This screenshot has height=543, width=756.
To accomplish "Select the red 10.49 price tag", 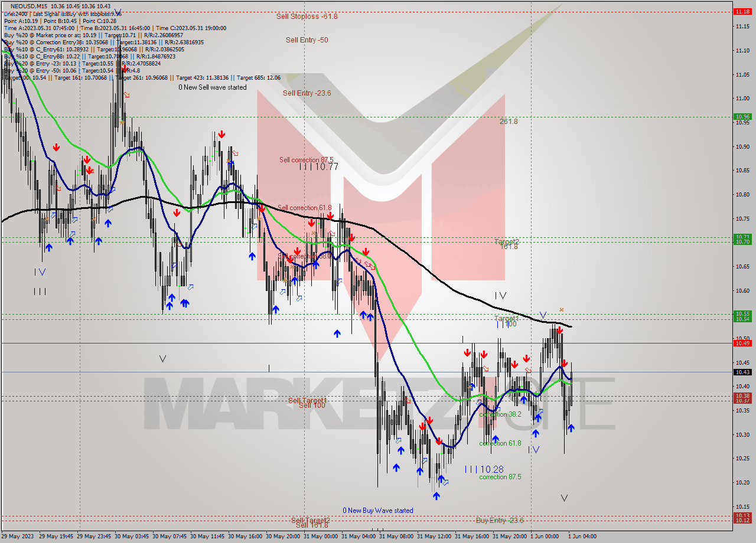I will pos(742,343).
